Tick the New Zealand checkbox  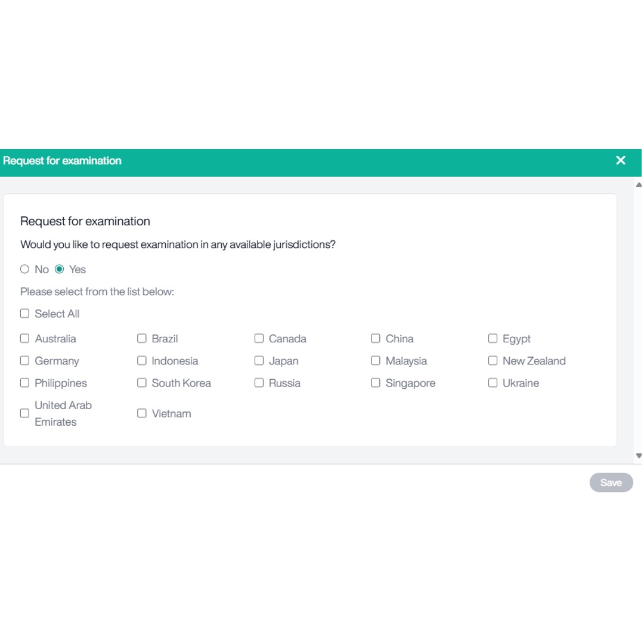point(493,361)
